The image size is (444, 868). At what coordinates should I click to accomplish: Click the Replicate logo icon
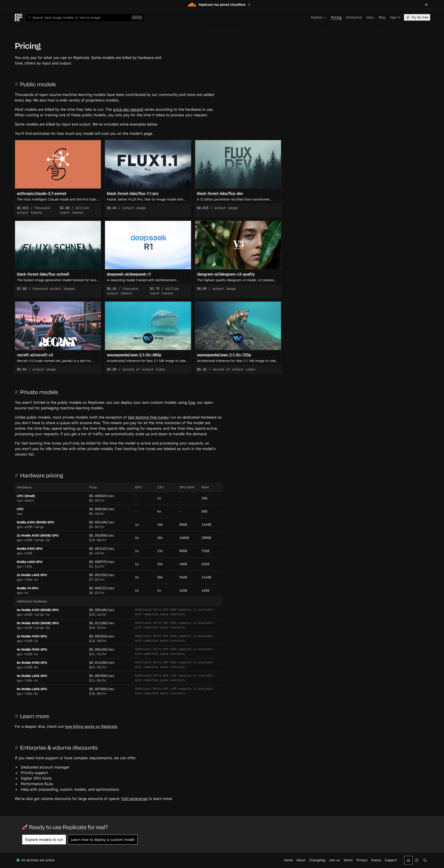[19, 17]
